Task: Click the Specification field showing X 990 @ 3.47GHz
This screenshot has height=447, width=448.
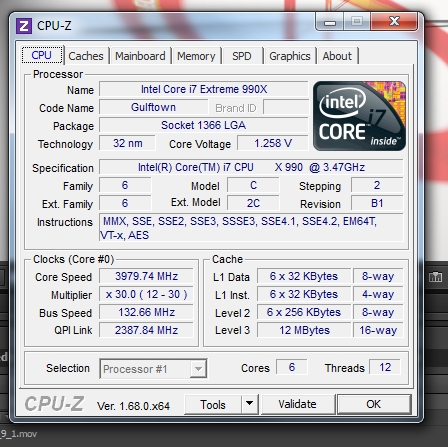Action: 251,167
